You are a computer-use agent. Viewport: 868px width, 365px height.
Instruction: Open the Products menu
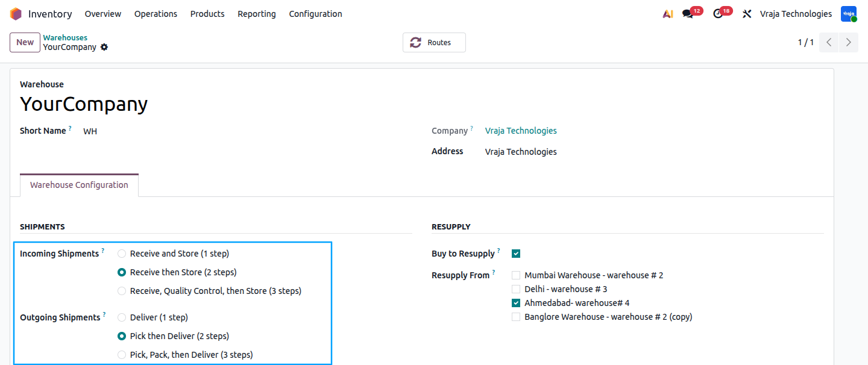(207, 14)
